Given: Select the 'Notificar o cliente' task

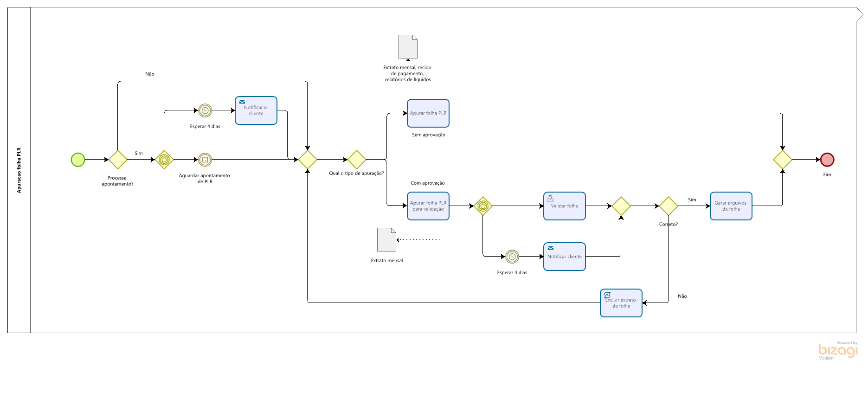Looking at the screenshot, I should (256, 110).
